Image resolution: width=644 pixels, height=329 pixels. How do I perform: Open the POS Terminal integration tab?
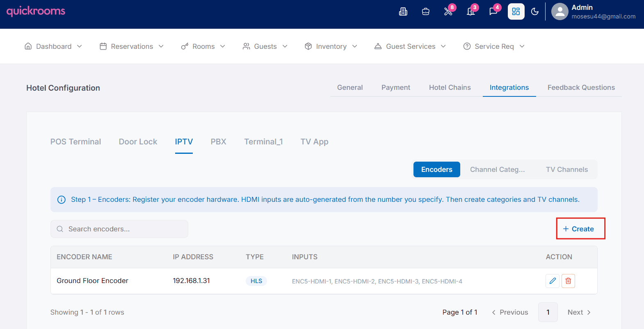(x=75, y=142)
